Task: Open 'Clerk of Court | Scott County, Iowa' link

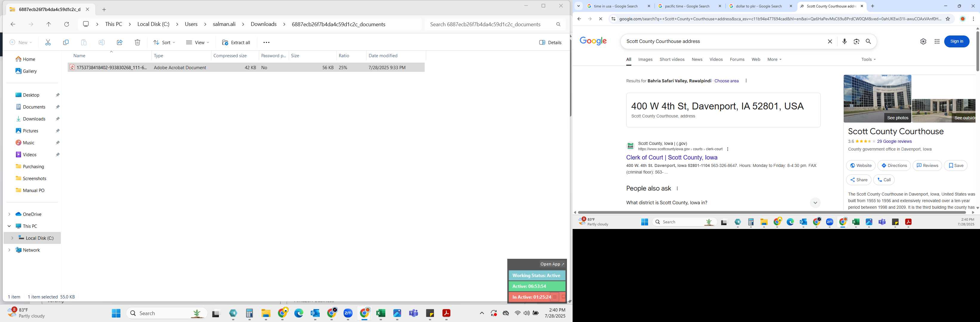Action: pos(671,157)
